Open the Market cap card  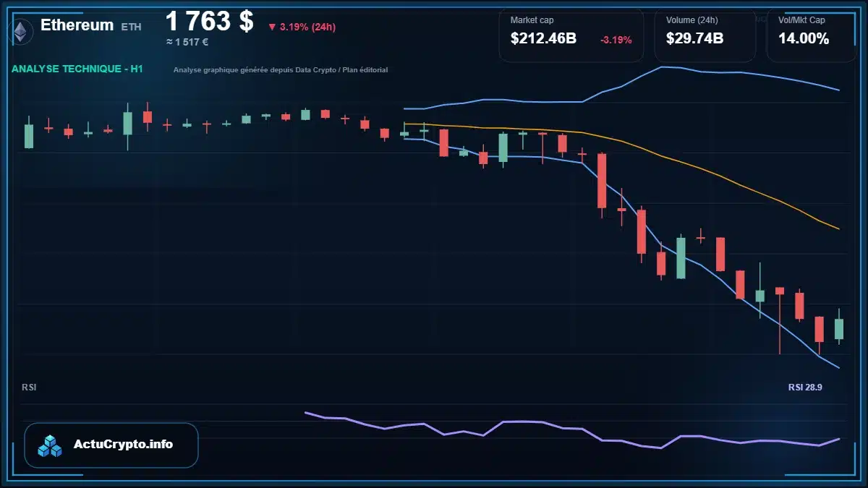(571, 35)
